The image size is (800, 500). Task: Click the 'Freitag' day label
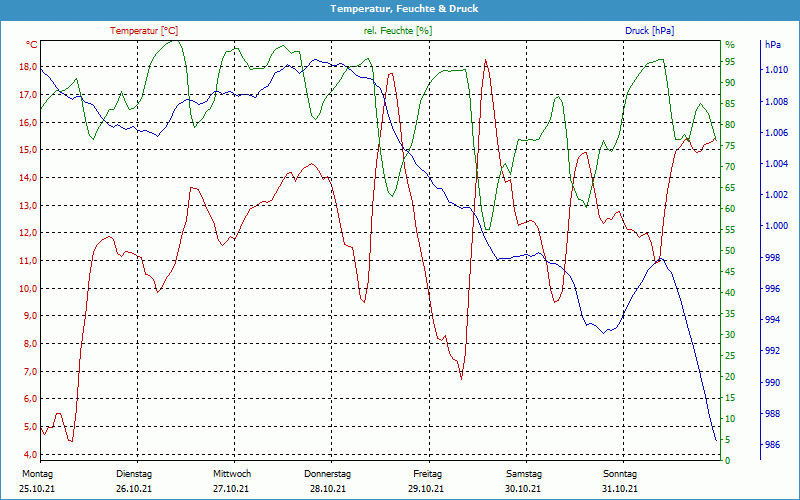tap(428, 474)
